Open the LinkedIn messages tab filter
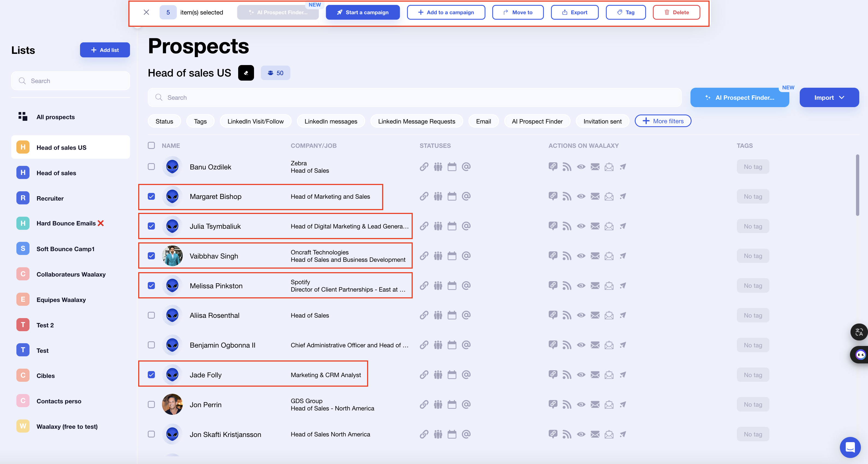This screenshot has width=868, height=464. point(331,121)
